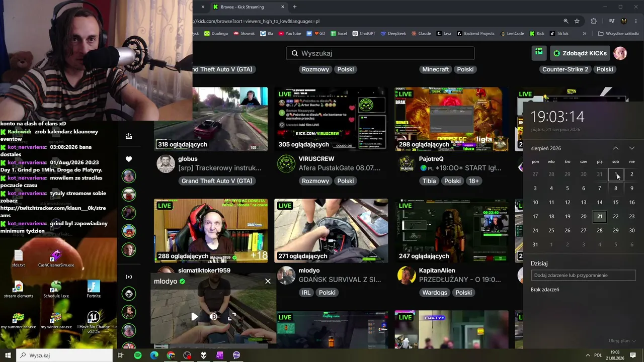
Task: Click the Zdobądź KICKs button
Action: click(580, 53)
